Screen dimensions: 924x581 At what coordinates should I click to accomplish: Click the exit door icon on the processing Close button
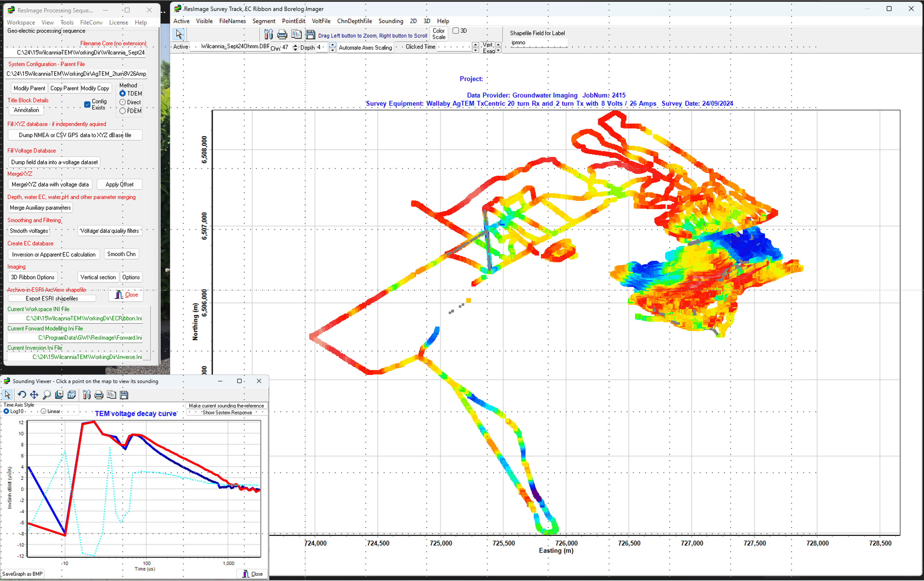pos(119,294)
